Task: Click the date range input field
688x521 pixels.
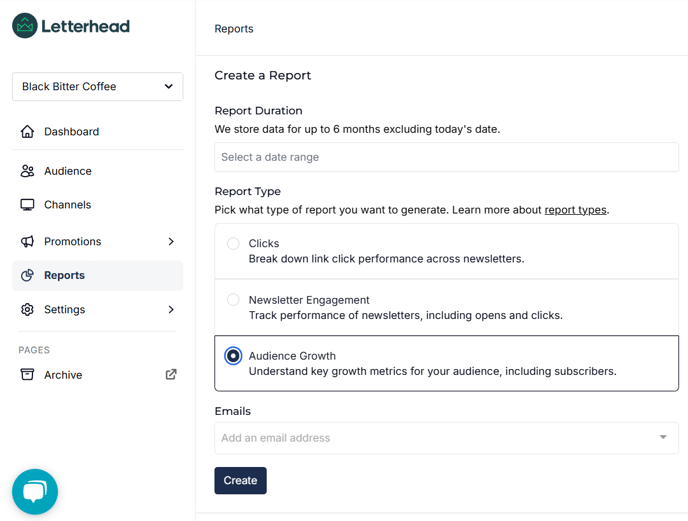Action: tap(446, 157)
